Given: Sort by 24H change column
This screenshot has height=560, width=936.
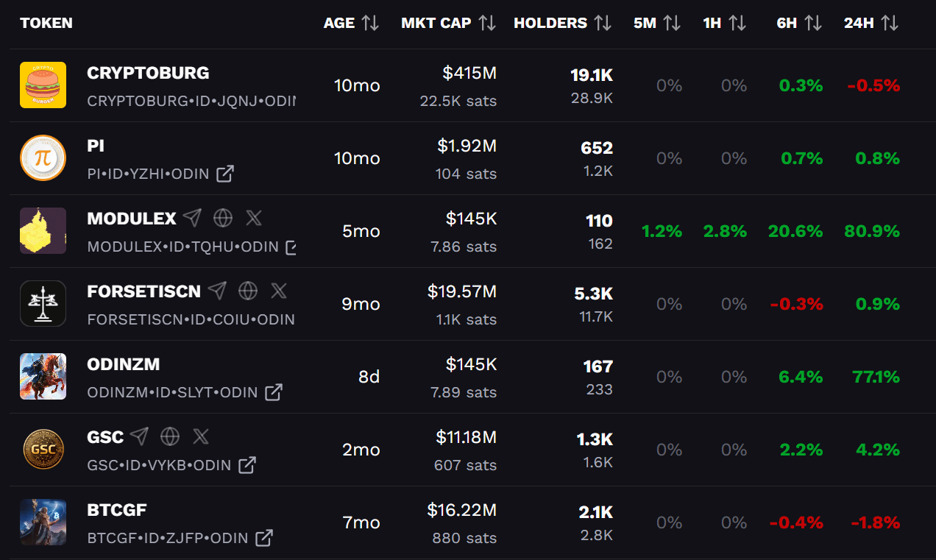Looking at the screenshot, I should (890, 23).
